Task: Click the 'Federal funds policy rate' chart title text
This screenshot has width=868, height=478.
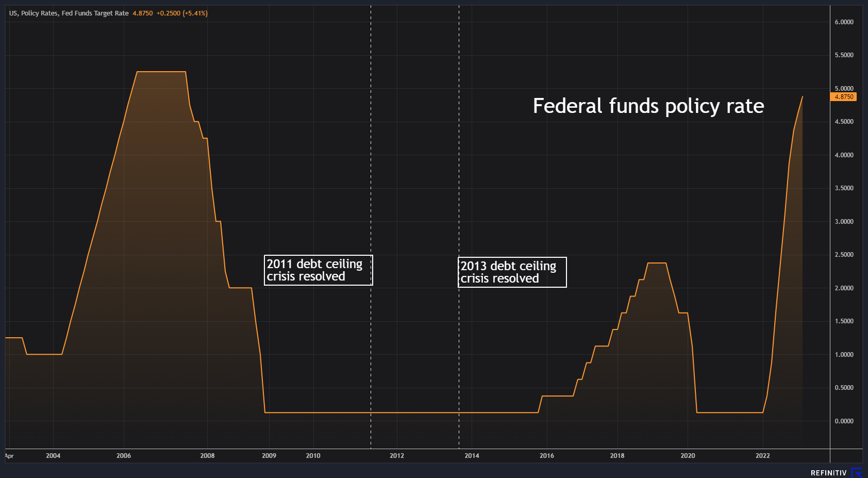Action: [x=648, y=106]
